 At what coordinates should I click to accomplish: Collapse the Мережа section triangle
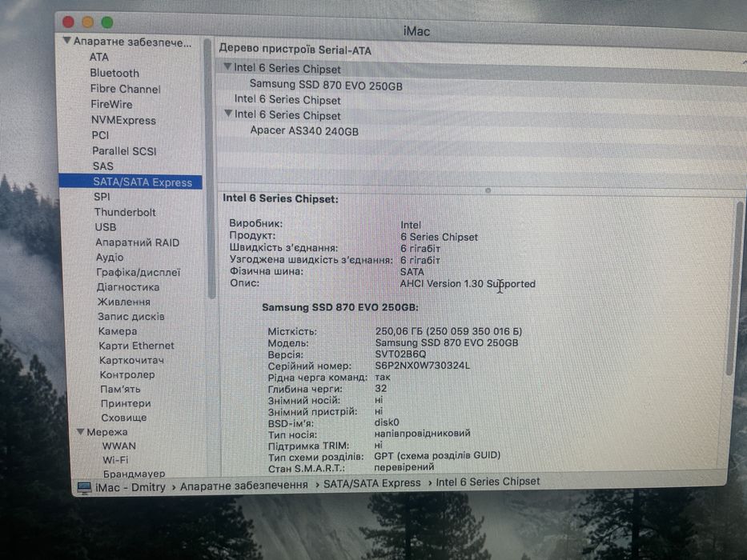pos(81,432)
